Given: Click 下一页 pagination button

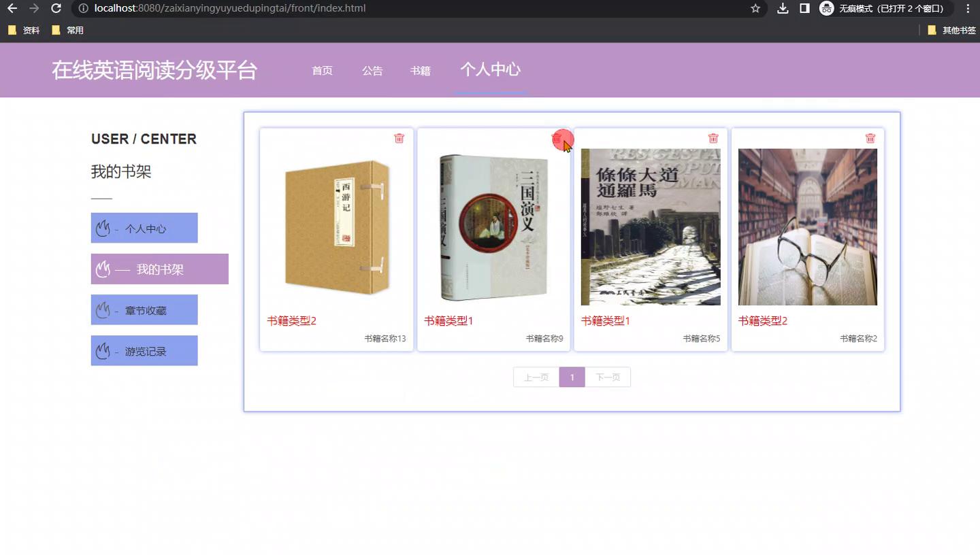Looking at the screenshot, I should point(608,377).
